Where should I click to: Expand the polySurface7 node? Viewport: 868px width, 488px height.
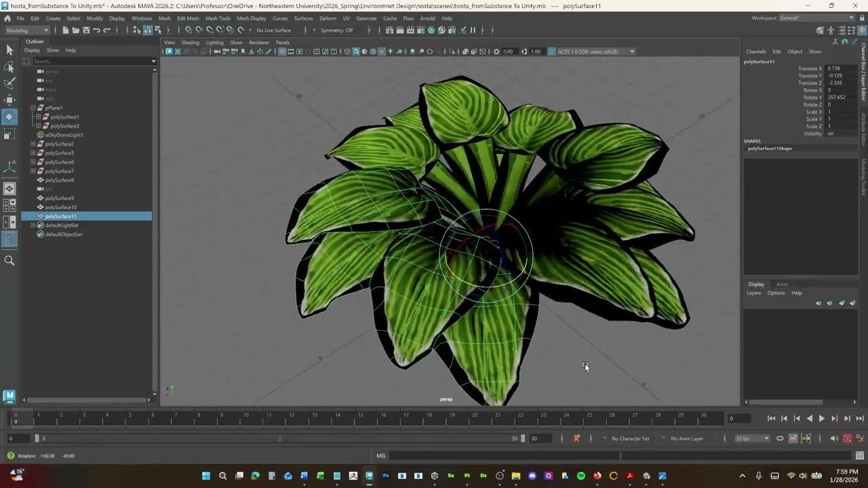pos(33,171)
